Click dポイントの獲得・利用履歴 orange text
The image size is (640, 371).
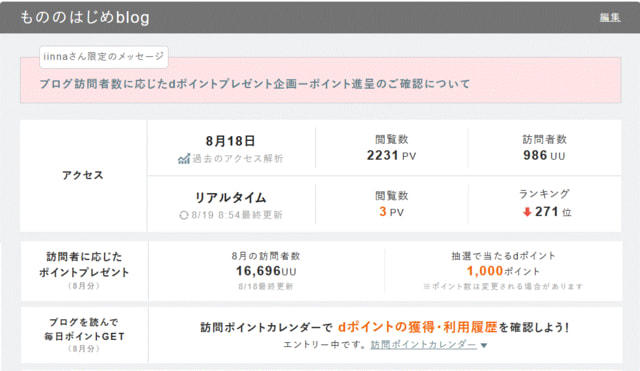tap(418, 327)
